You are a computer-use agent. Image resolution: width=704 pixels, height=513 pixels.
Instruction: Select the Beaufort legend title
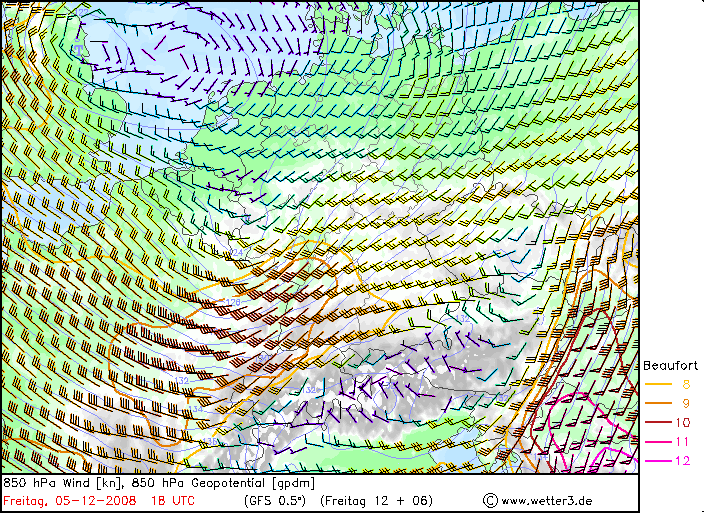click(x=670, y=365)
